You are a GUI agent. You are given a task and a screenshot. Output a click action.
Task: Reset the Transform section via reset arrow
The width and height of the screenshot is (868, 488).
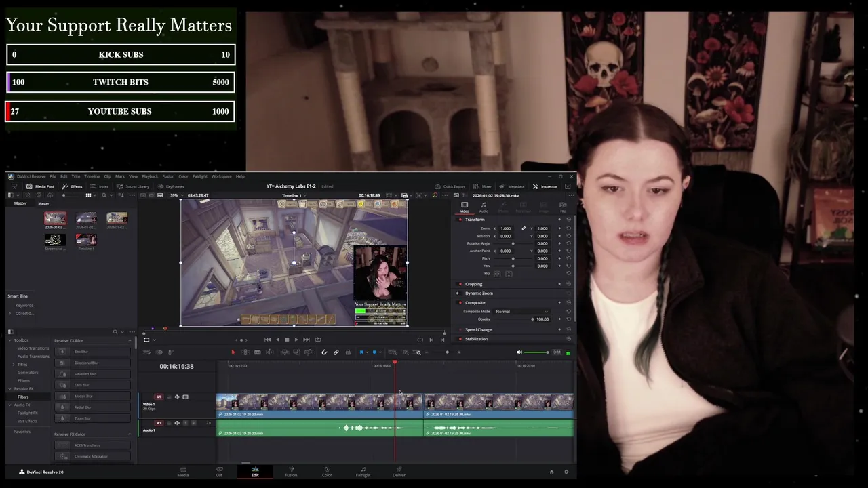pyautogui.click(x=568, y=220)
